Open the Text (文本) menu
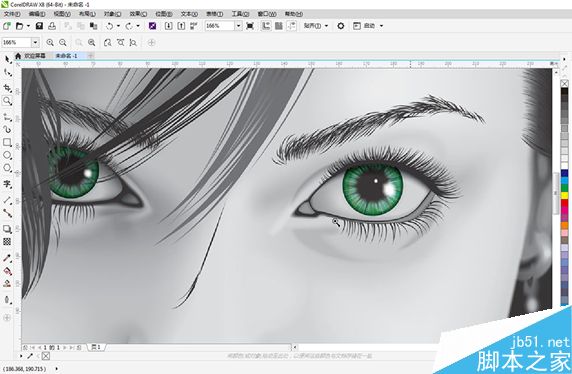This screenshot has width=572, height=374. 189,14
